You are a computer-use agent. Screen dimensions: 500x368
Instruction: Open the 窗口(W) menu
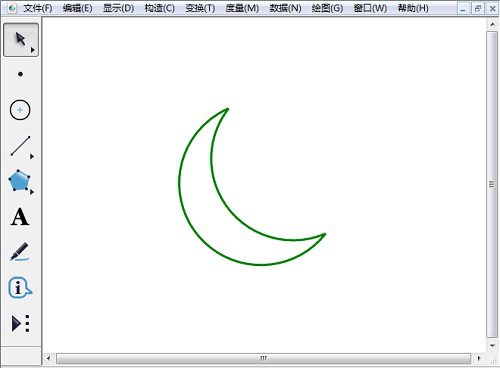pyautogui.click(x=370, y=8)
